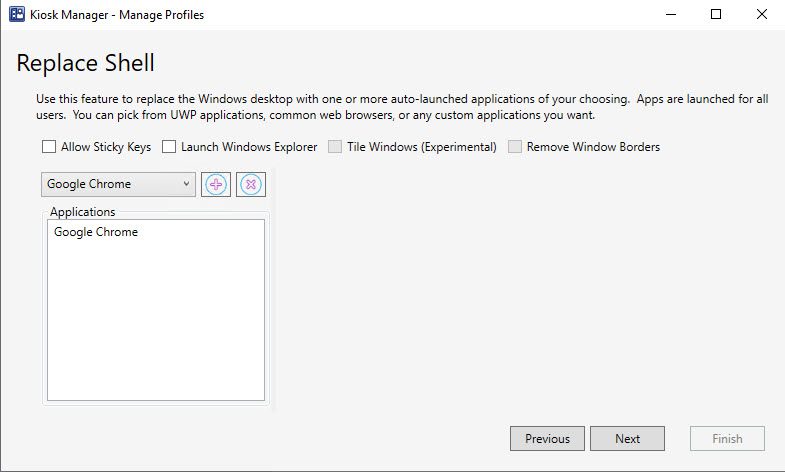This screenshot has height=472, width=785.
Task: Enable the Allow Sticky Keys checkbox
Action: tap(49, 147)
